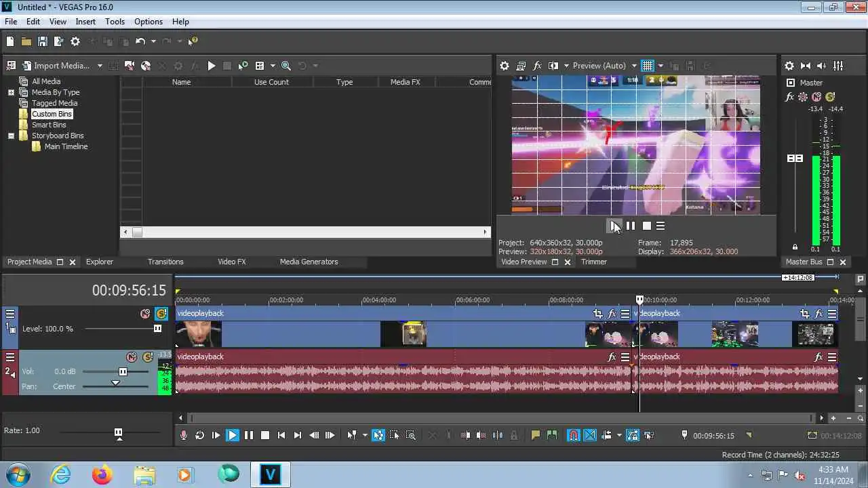Toggle Dim Output speaker icon on Master Bus
The image size is (868, 488).
[x=822, y=66]
